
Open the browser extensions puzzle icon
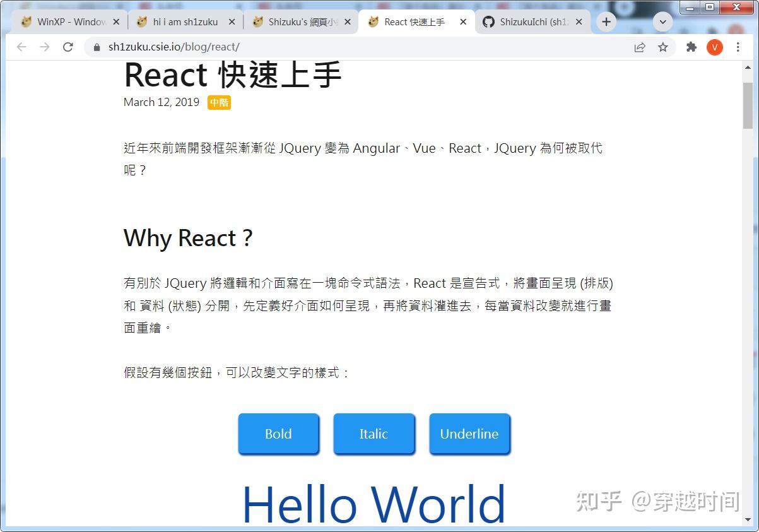(691, 47)
